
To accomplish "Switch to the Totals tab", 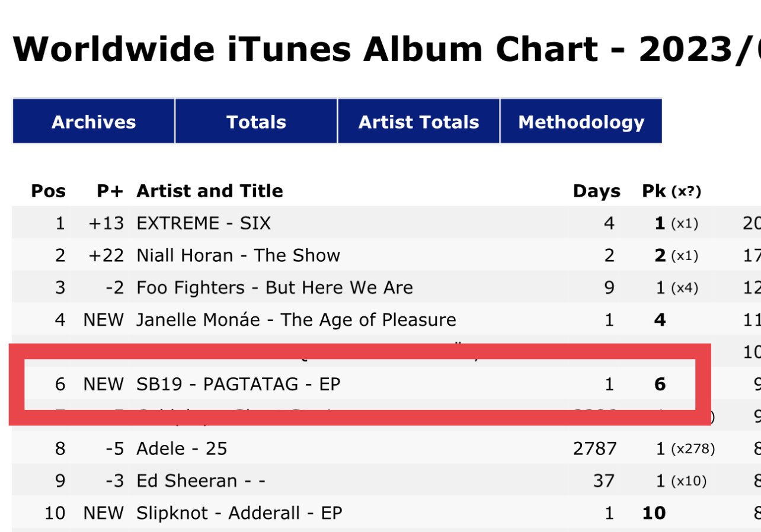I will (x=256, y=121).
